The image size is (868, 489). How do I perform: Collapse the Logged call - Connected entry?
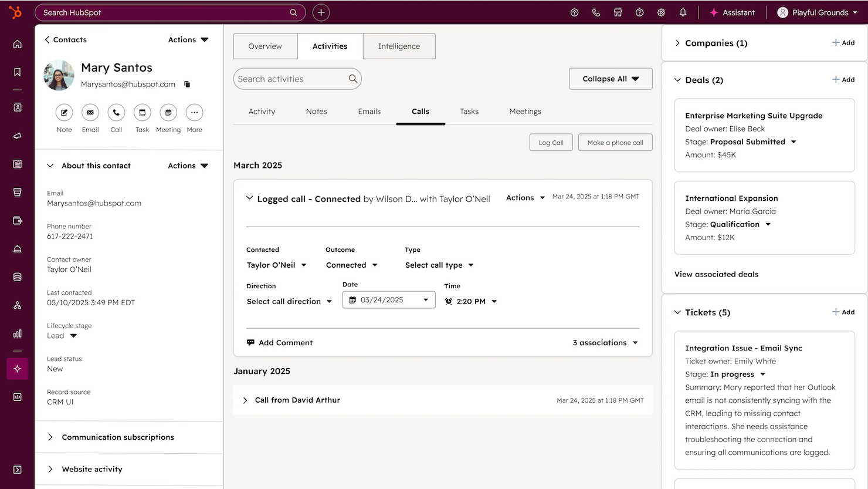[x=249, y=198]
